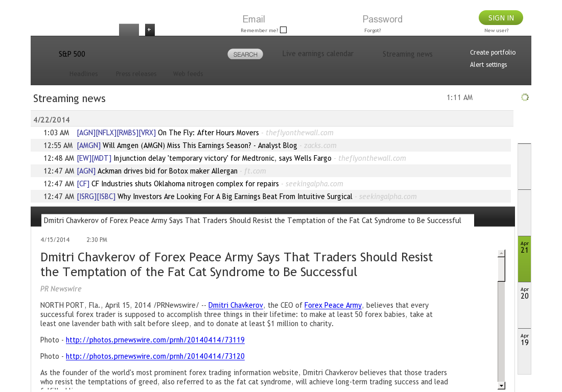Open Live earnings calendar

point(318,54)
